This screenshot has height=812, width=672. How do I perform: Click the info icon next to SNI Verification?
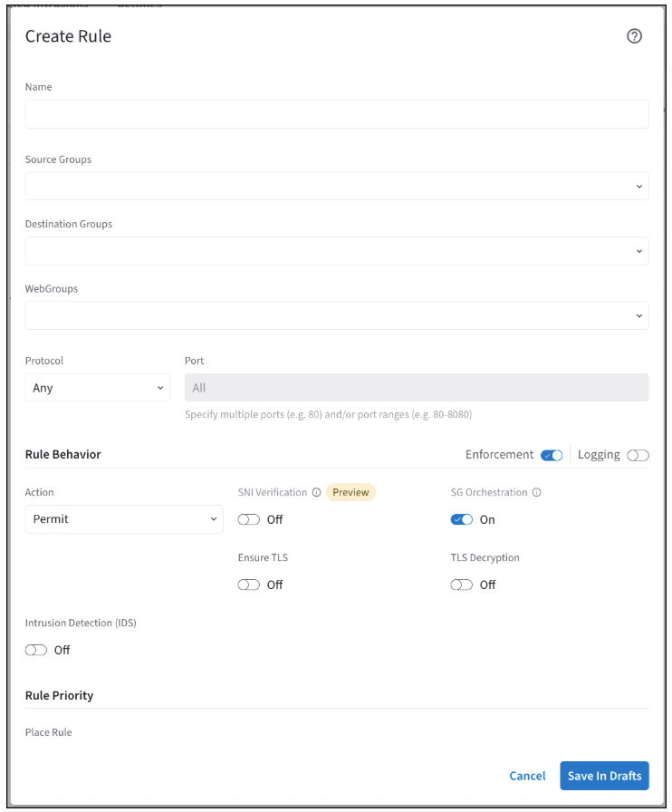pos(316,492)
